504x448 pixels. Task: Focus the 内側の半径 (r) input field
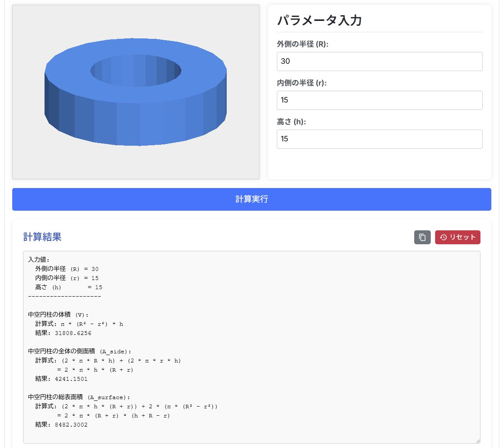pos(379,100)
